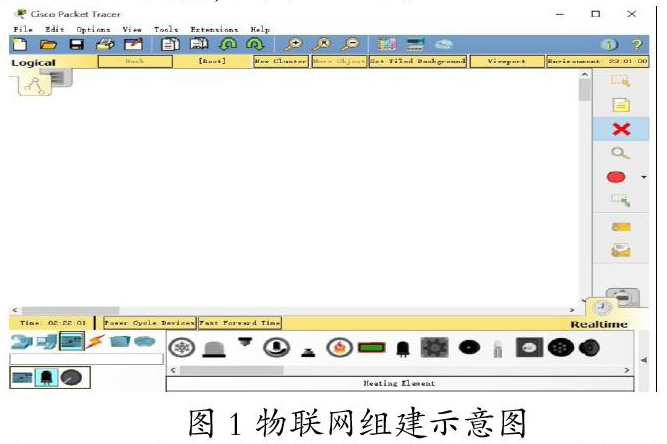Click the Environment time button

597,61
